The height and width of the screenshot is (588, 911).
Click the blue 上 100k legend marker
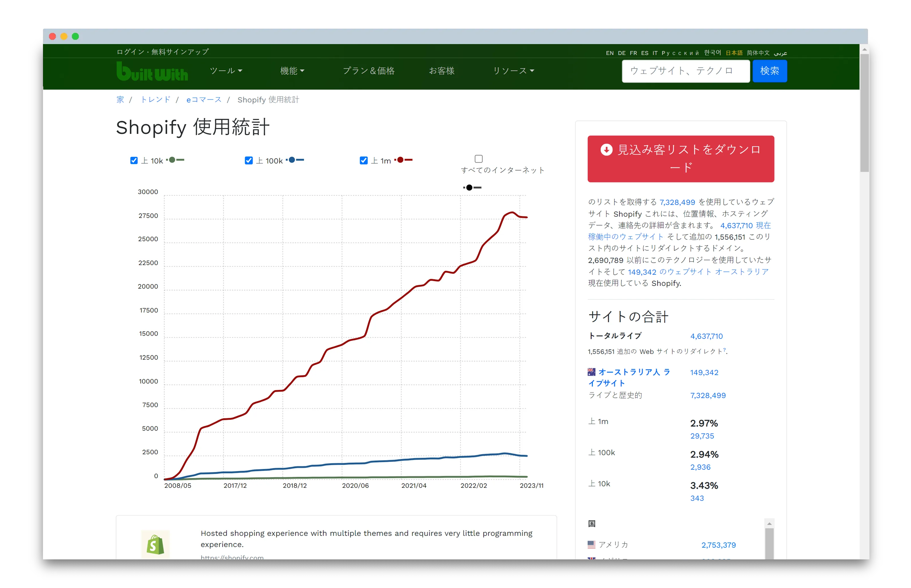[x=294, y=160]
